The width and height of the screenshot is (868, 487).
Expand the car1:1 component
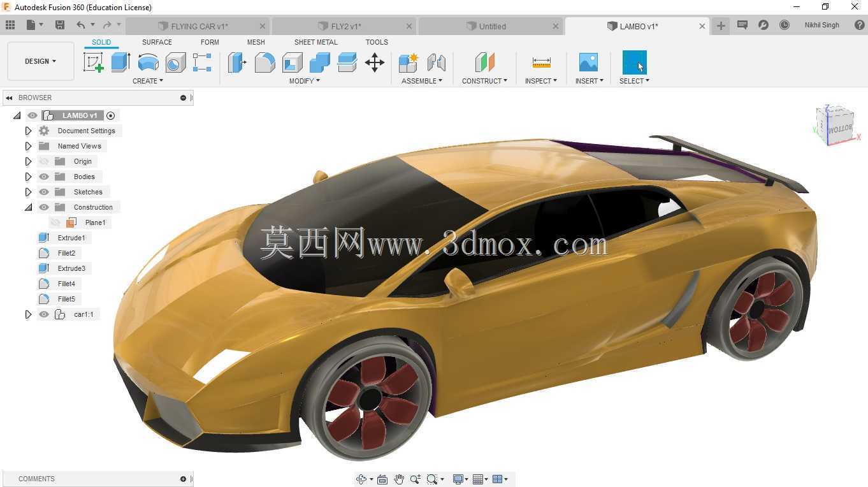coord(28,314)
